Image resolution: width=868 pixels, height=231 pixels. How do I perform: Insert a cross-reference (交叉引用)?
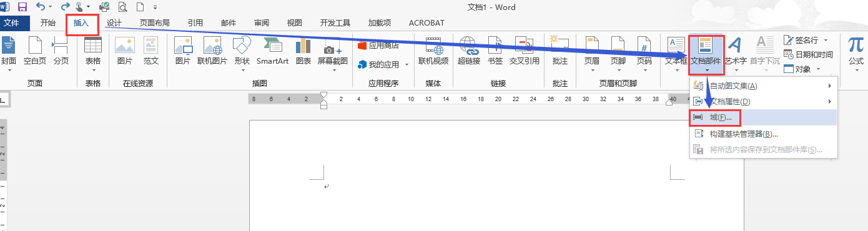pyautogui.click(x=524, y=51)
